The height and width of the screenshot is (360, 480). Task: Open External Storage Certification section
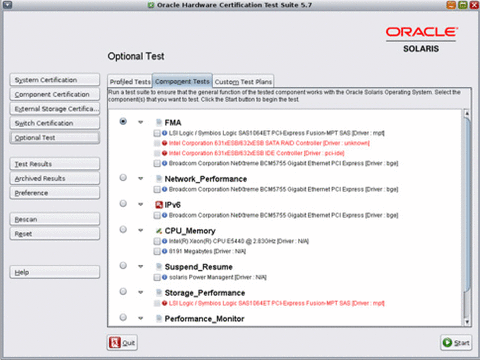[55, 109]
